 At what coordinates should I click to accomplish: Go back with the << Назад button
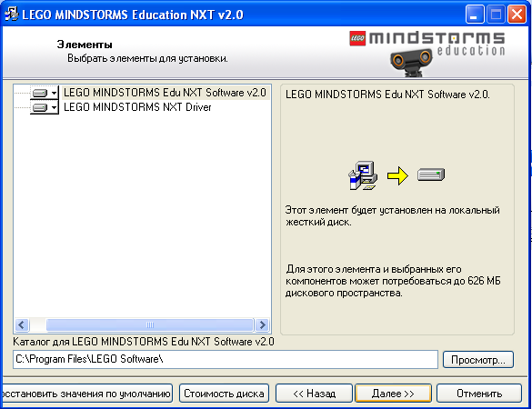coord(314,394)
